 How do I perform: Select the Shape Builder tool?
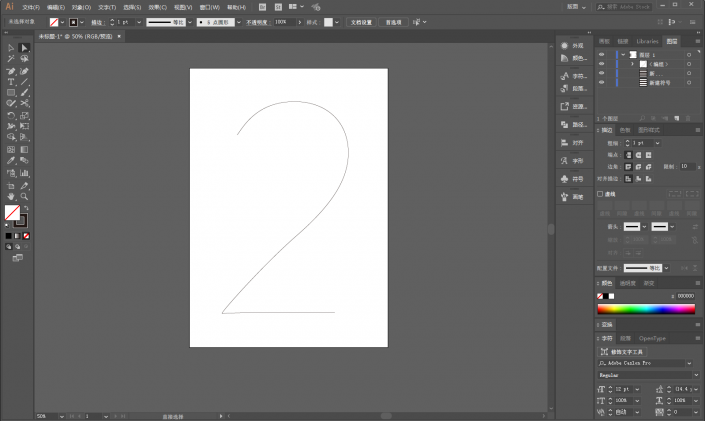pyautogui.click(x=11, y=137)
